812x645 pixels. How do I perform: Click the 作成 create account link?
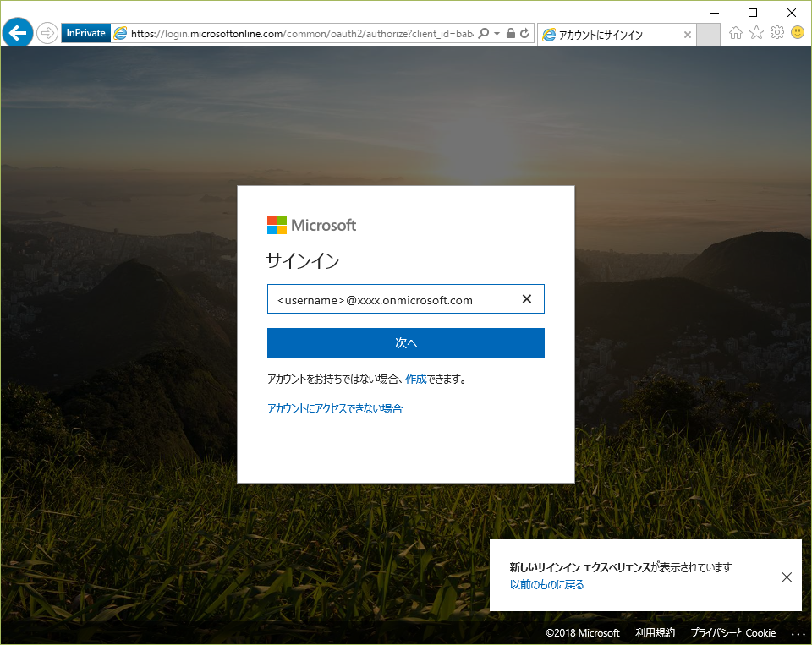pyautogui.click(x=416, y=379)
